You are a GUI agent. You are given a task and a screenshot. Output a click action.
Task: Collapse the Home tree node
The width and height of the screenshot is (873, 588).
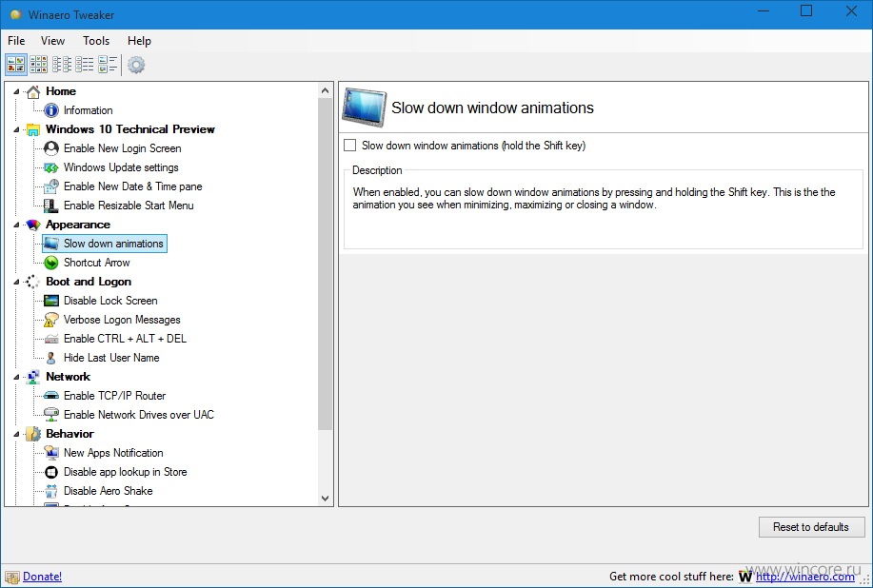coord(17,91)
